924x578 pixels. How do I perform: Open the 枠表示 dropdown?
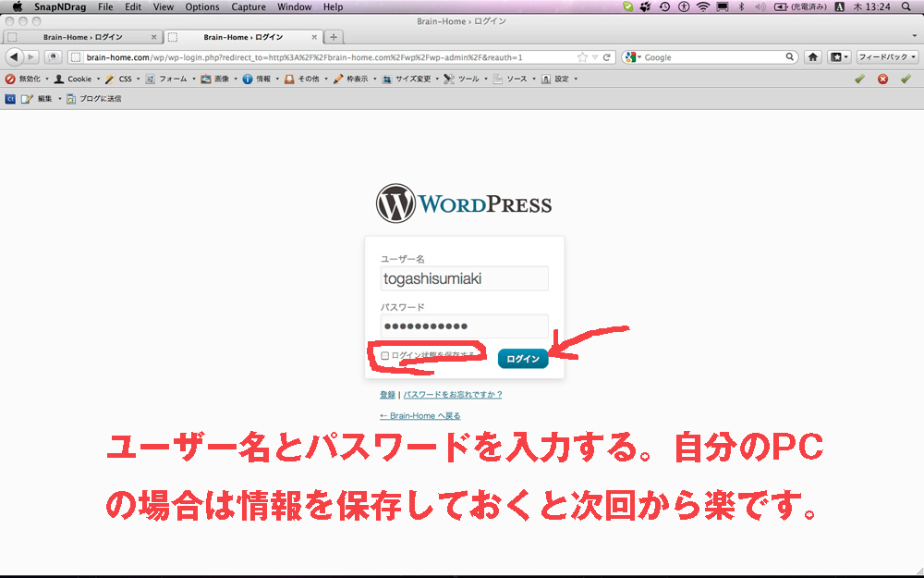point(355,79)
